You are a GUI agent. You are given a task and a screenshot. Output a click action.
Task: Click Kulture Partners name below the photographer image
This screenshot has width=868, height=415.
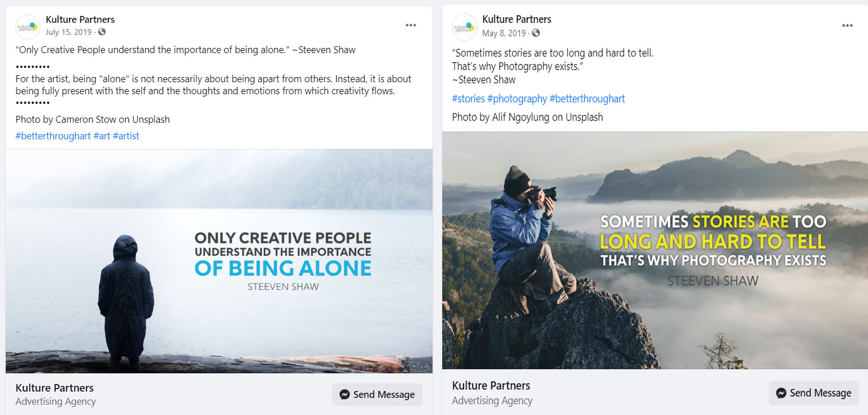pos(491,385)
